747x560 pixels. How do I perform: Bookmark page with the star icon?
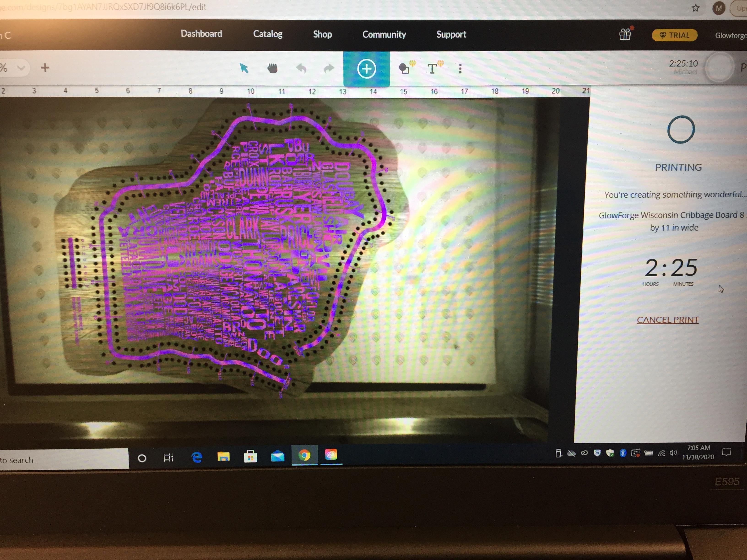(695, 8)
